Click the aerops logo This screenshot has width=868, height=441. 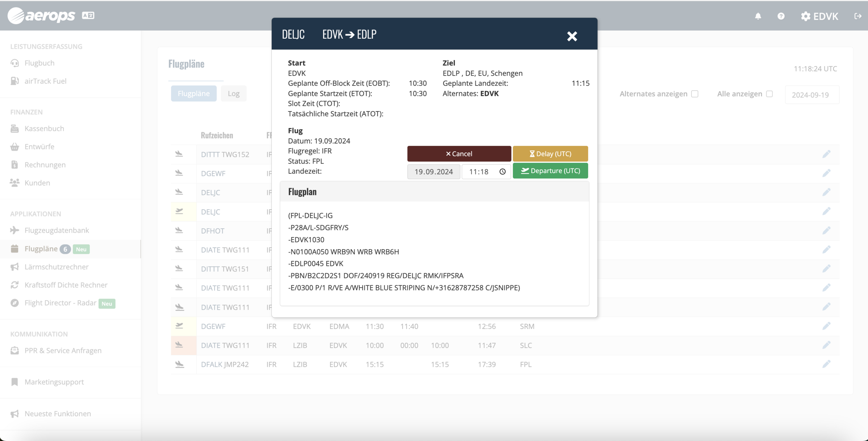pyautogui.click(x=41, y=16)
